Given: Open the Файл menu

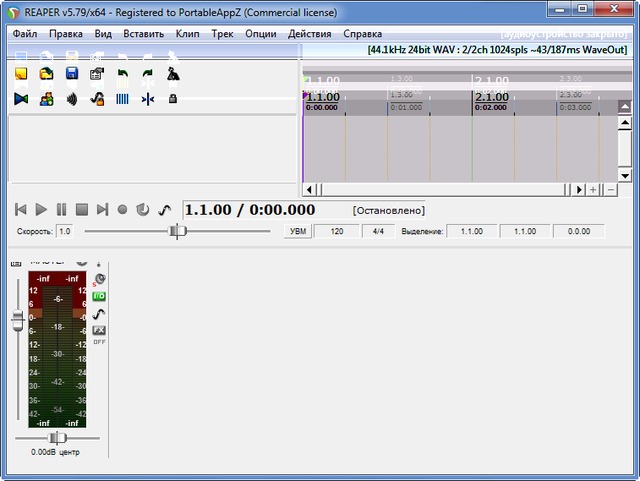Looking at the screenshot, I should click(x=26, y=33).
